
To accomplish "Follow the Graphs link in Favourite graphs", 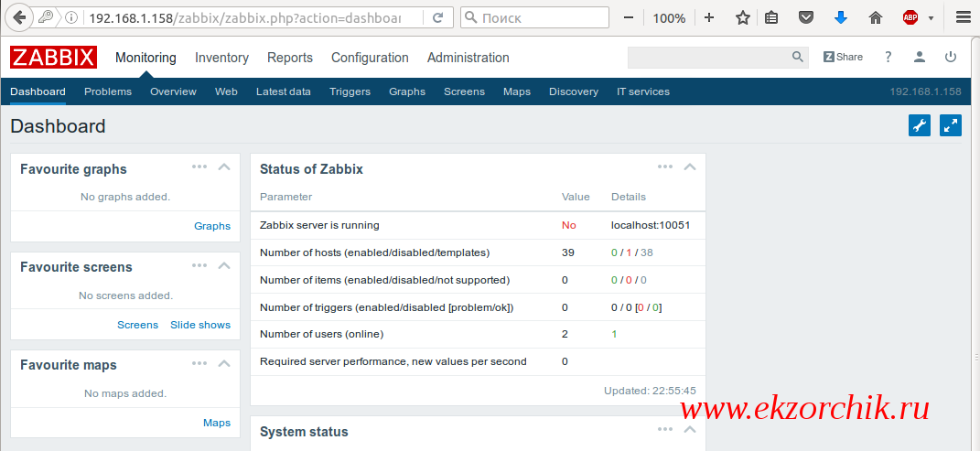I will tap(212, 226).
